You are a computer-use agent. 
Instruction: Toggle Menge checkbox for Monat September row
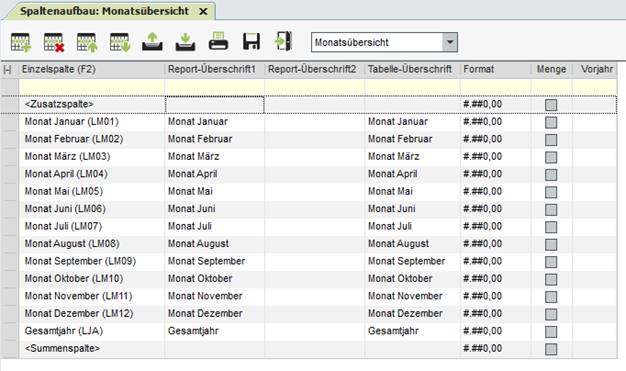click(x=551, y=262)
